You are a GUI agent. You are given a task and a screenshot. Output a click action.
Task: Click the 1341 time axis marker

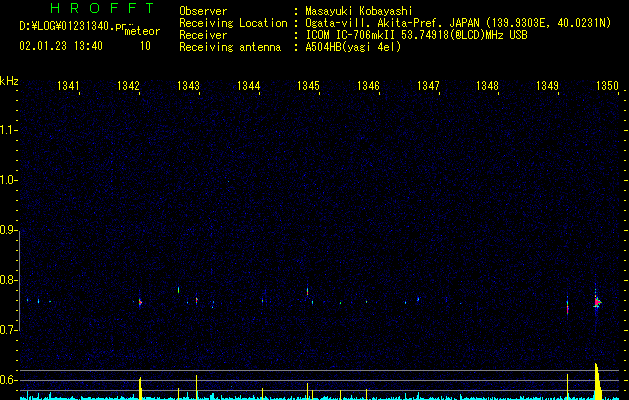pyautogui.click(x=68, y=86)
